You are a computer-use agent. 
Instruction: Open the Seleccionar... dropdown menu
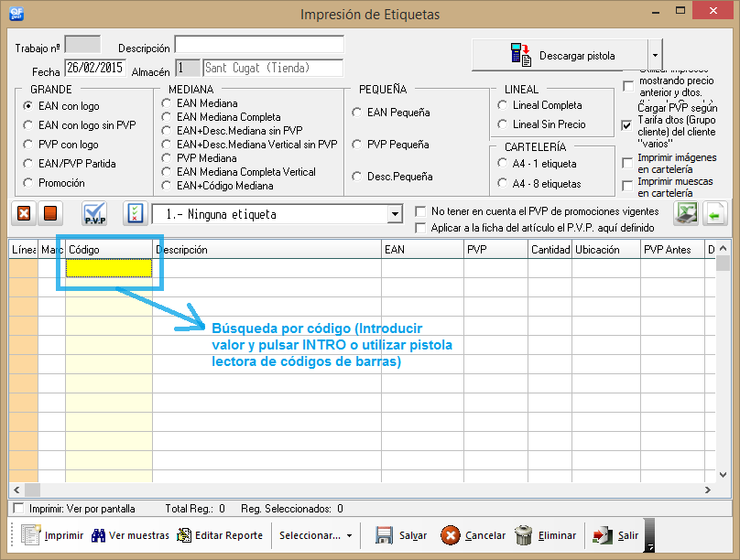(315, 535)
